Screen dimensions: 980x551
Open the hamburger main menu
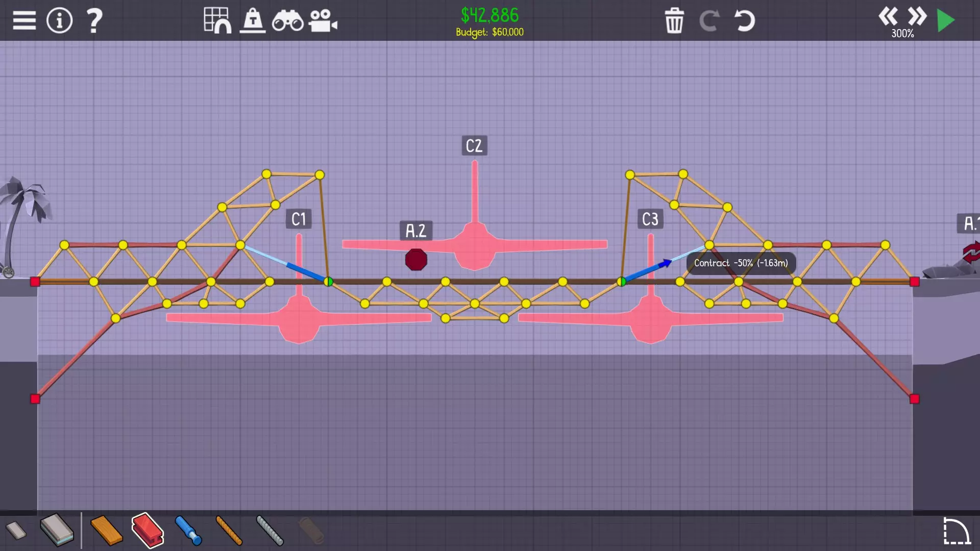(x=24, y=20)
